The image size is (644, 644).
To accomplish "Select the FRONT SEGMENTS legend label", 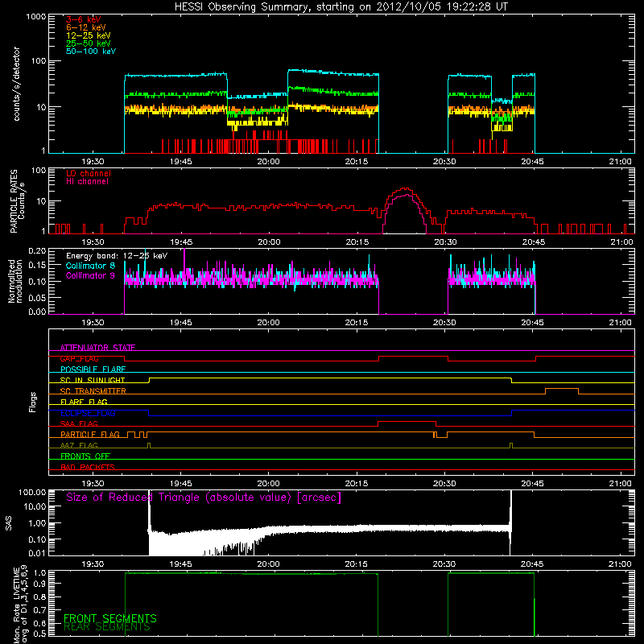I will click(x=110, y=618).
